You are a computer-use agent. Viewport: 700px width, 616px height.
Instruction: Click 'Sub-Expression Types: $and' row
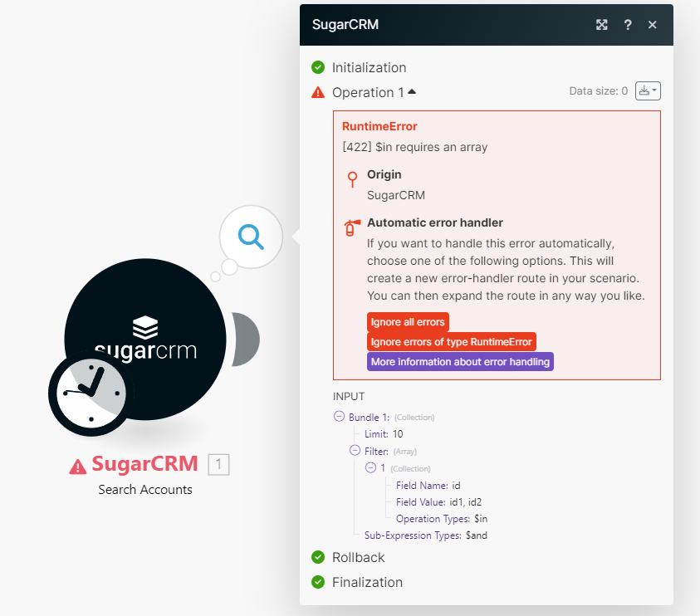pyautogui.click(x=426, y=535)
